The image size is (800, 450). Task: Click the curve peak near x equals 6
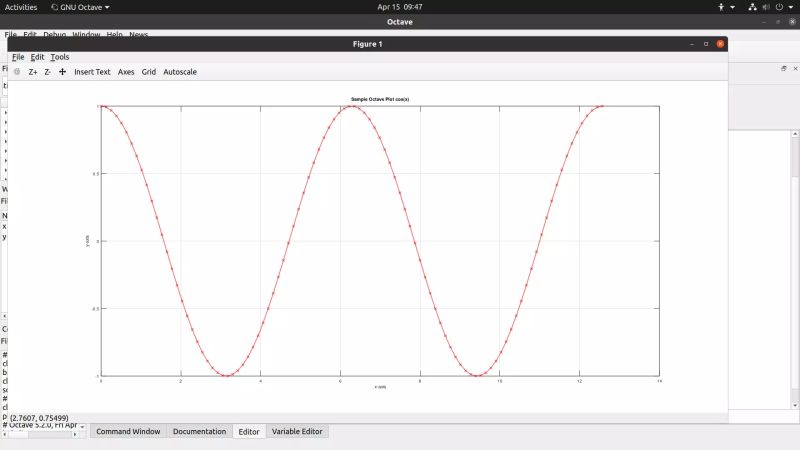click(x=352, y=106)
